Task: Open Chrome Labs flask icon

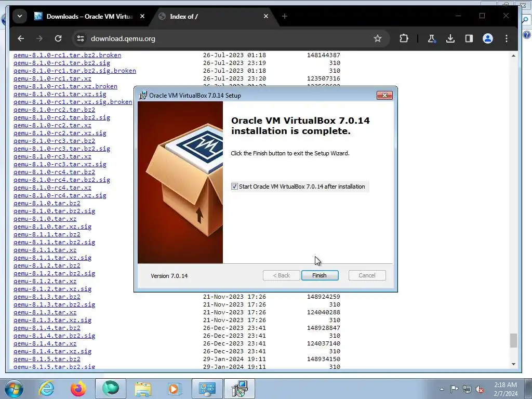Action: click(431, 38)
